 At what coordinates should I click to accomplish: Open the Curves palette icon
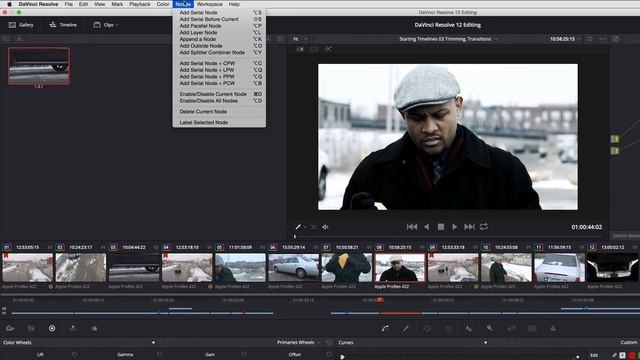point(385,328)
